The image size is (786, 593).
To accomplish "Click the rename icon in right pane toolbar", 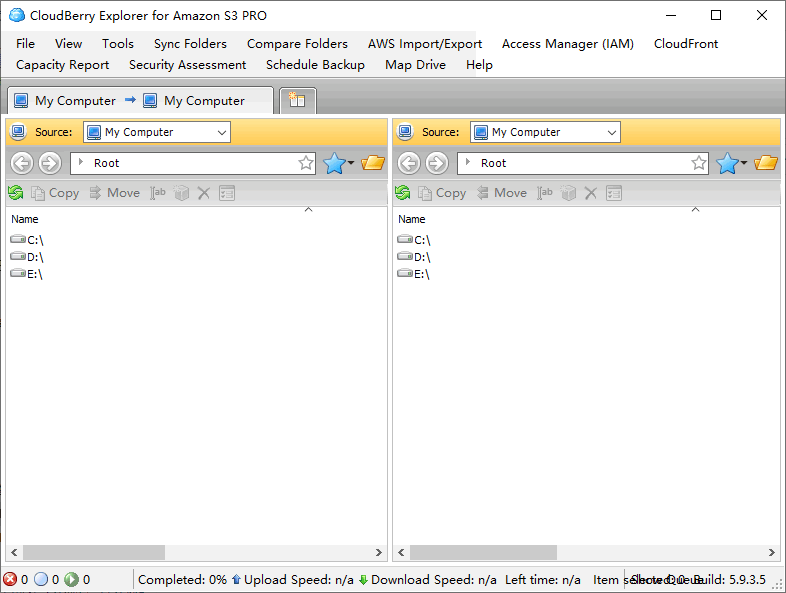I will (x=545, y=193).
